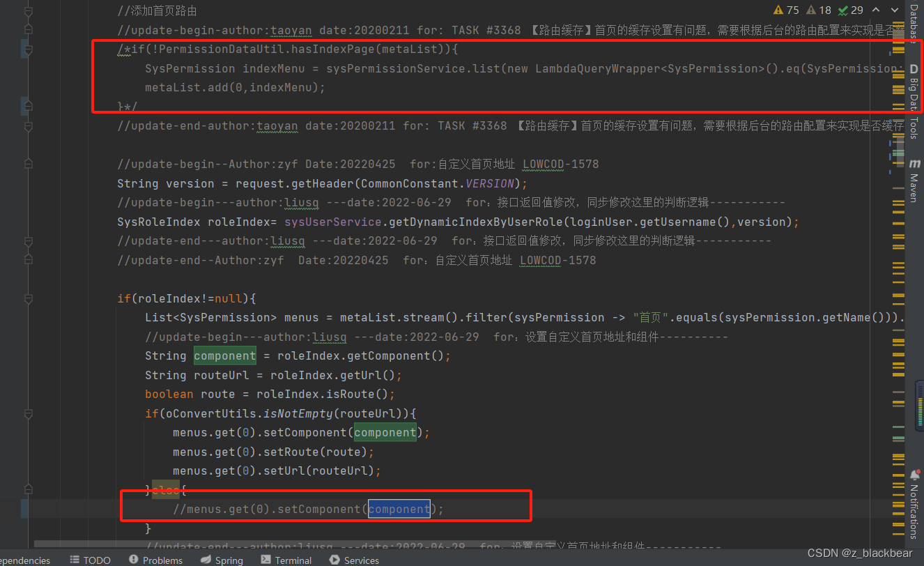The height and width of the screenshot is (566, 924).
Task: Click the 18 weak warnings indicator
Action: (822, 10)
